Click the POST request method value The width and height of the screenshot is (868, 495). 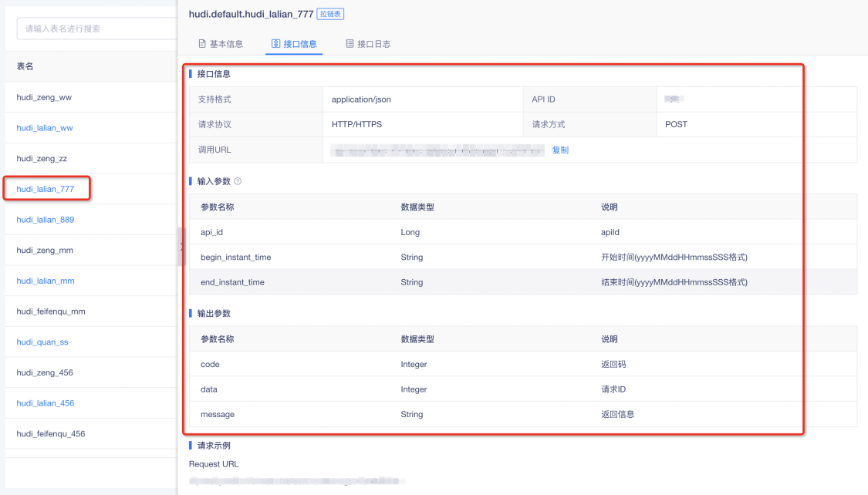click(677, 124)
